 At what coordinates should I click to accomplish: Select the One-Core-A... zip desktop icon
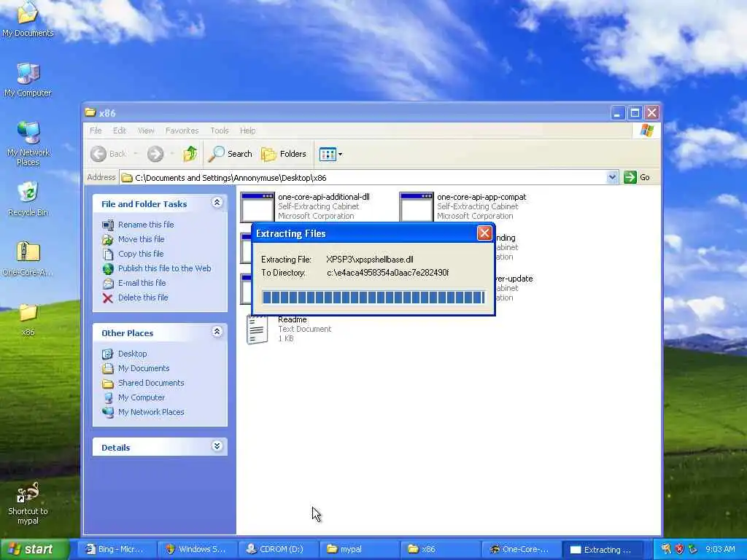[x=28, y=259]
